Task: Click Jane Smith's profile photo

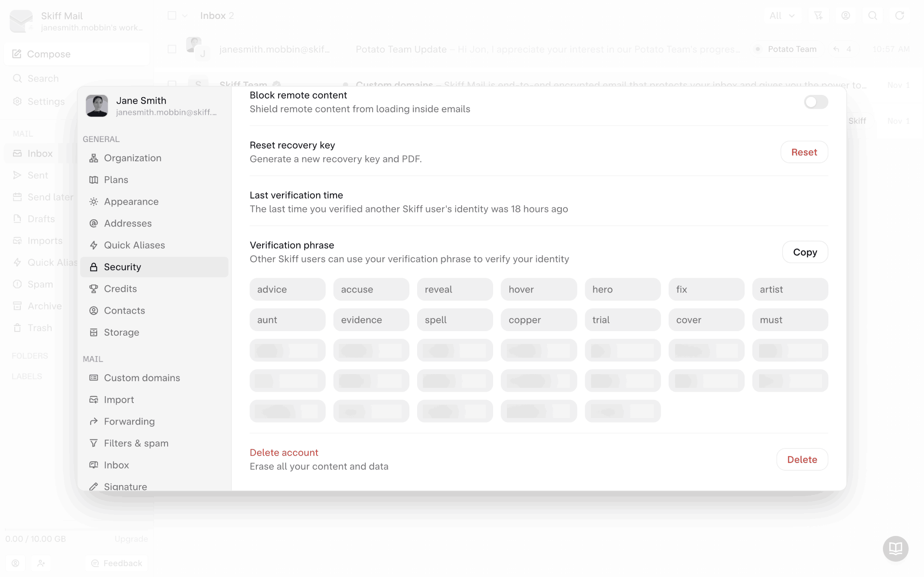Action: click(97, 106)
